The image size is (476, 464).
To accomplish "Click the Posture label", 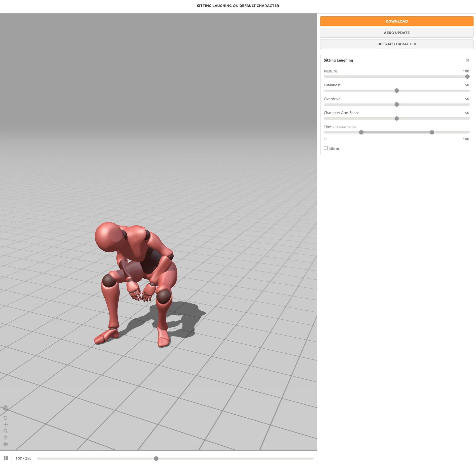I will (330, 71).
